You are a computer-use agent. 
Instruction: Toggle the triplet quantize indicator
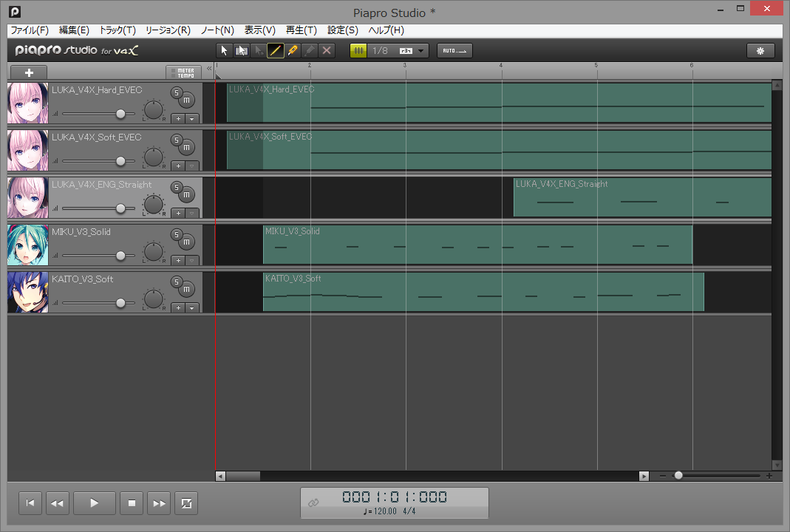tap(406, 50)
